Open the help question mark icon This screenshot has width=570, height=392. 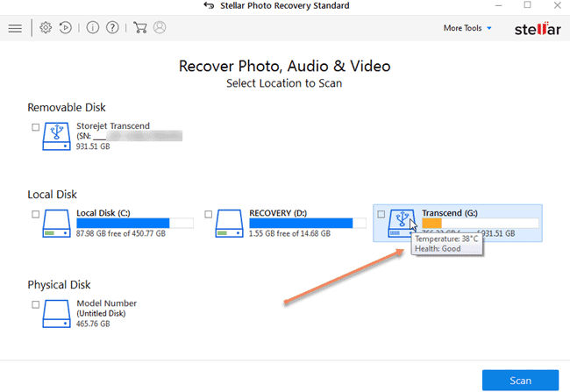pos(112,28)
